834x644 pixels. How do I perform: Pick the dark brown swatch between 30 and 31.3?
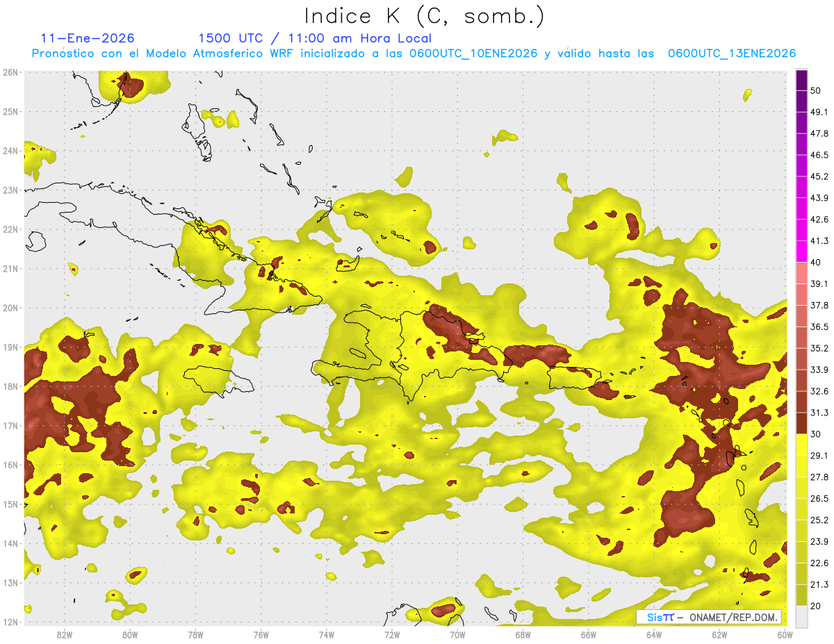pos(801,423)
